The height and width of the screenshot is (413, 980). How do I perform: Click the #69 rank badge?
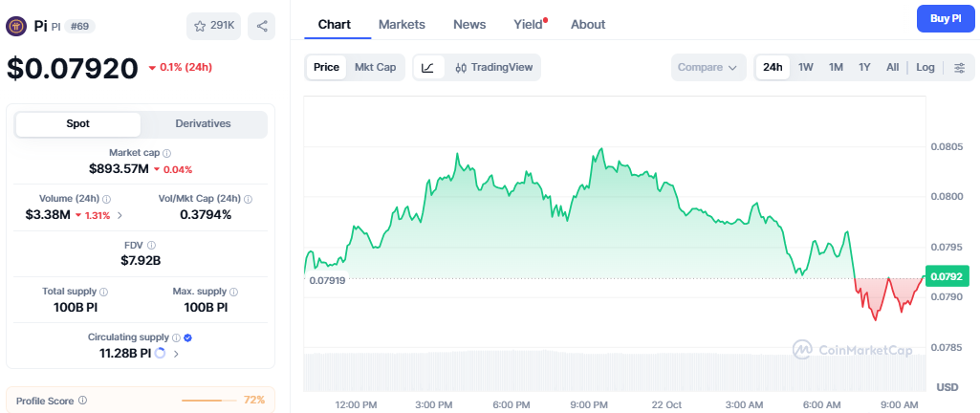click(x=80, y=26)
